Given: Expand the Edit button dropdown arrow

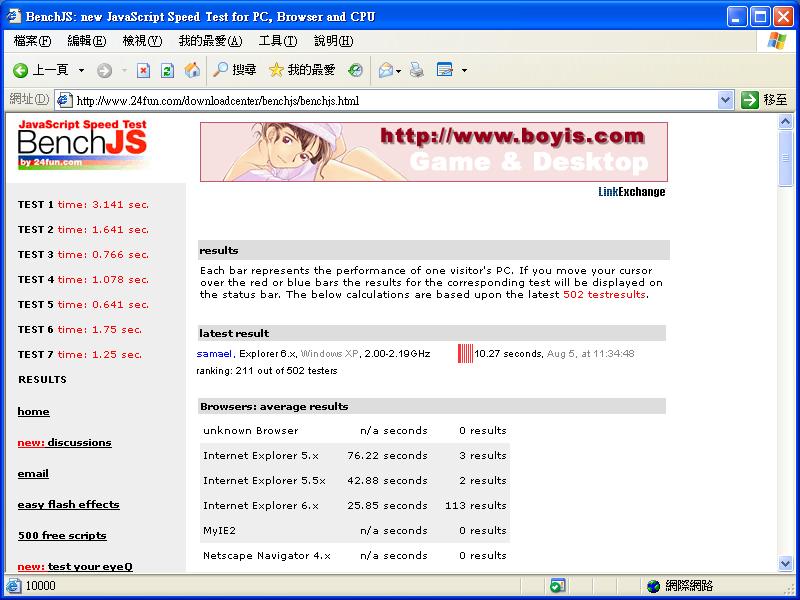Looking at the screenshot, I should tap(464, 70).
